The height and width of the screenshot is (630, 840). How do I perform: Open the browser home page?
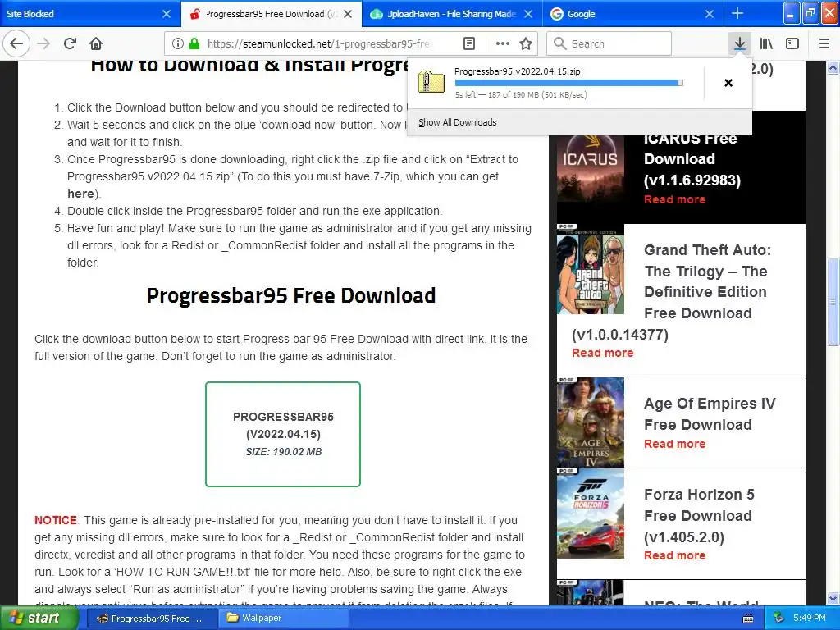pyautogui.click(x=96, y=43)
